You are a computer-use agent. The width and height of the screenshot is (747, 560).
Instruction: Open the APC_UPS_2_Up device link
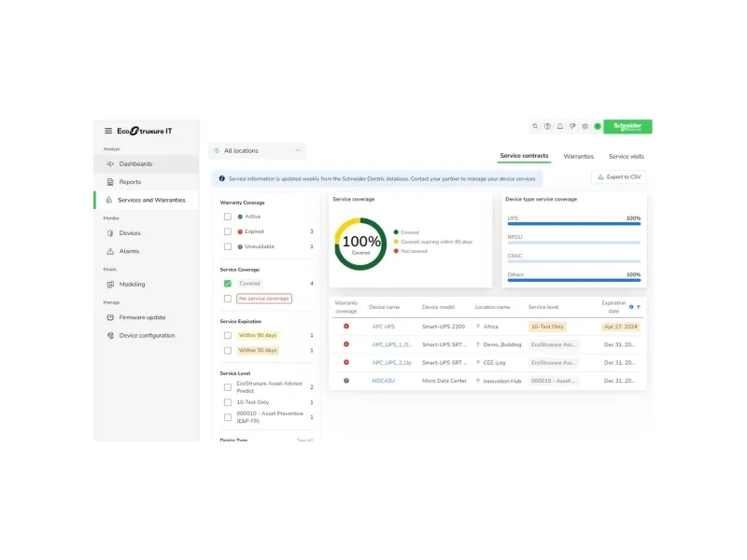click(x=391, y=362)
